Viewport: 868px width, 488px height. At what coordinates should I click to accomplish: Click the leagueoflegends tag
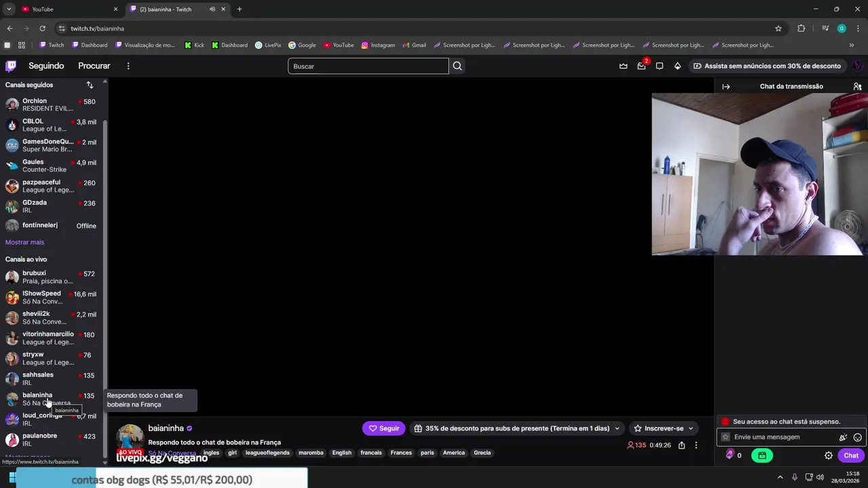(267, 453)
